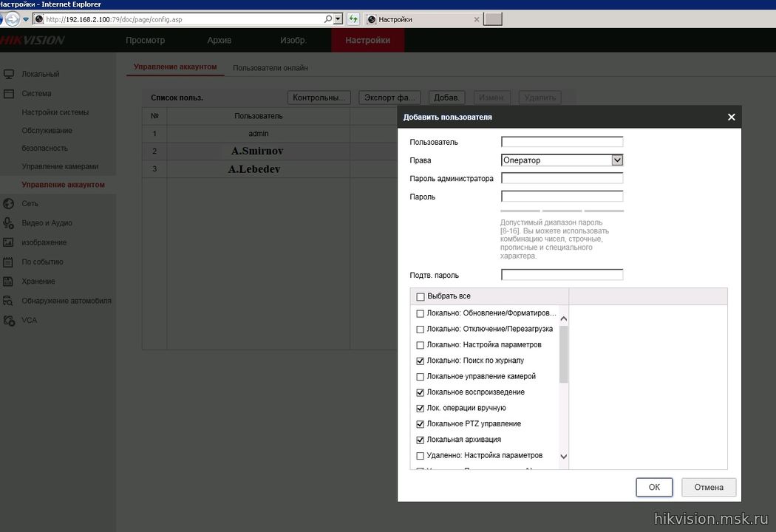Click the Подтв. пароль field
This screenshot has height=532, width=776.
click(x=562, y=275)
